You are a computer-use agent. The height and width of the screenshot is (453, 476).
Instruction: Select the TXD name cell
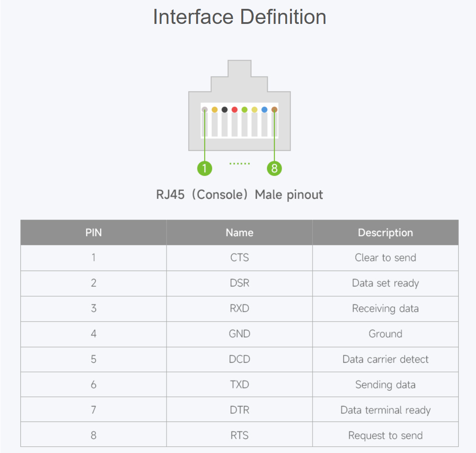tap(240, 385)
